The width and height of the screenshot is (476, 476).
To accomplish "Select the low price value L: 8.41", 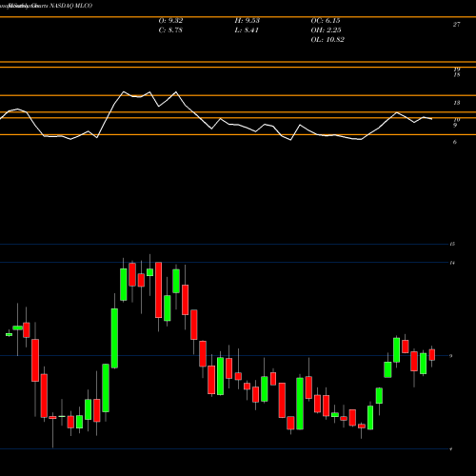I will pos(247,30).
